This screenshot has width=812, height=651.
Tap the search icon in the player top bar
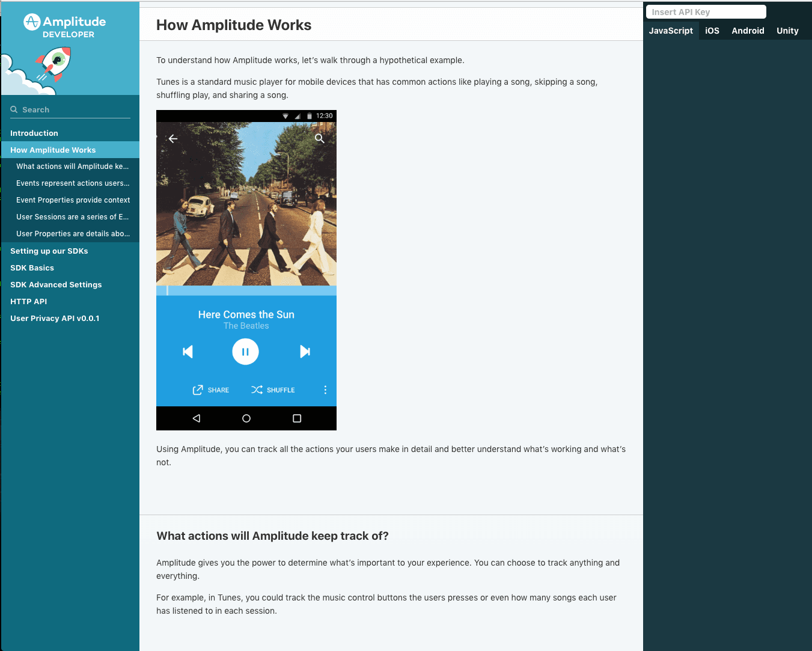pyautogui.click(x=319, y=138)
